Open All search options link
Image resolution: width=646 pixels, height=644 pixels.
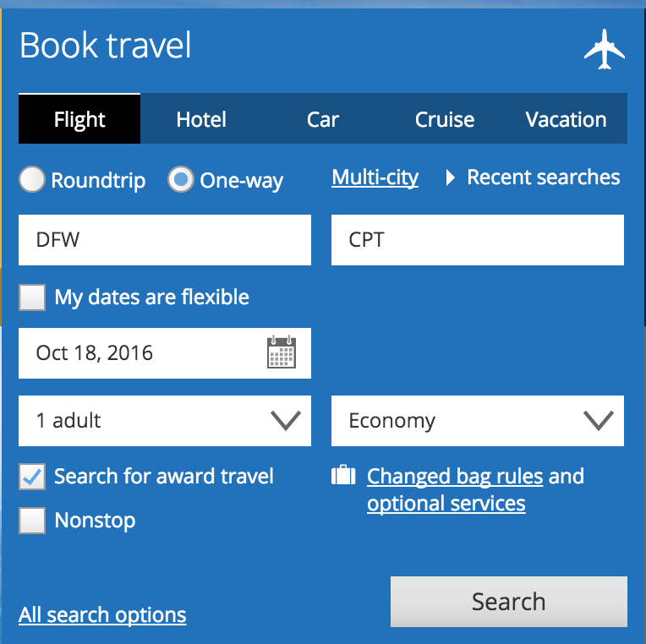[x=102, y=615]
